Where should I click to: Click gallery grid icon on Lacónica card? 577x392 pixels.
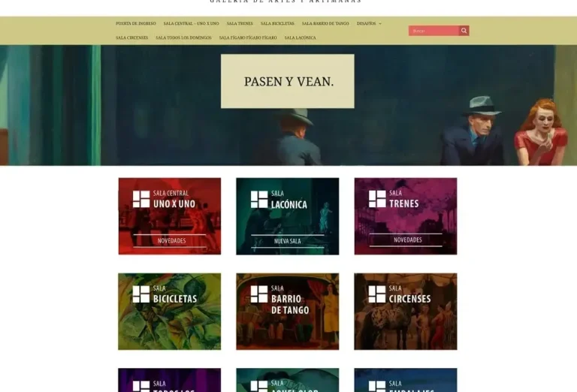click(259, 199)
